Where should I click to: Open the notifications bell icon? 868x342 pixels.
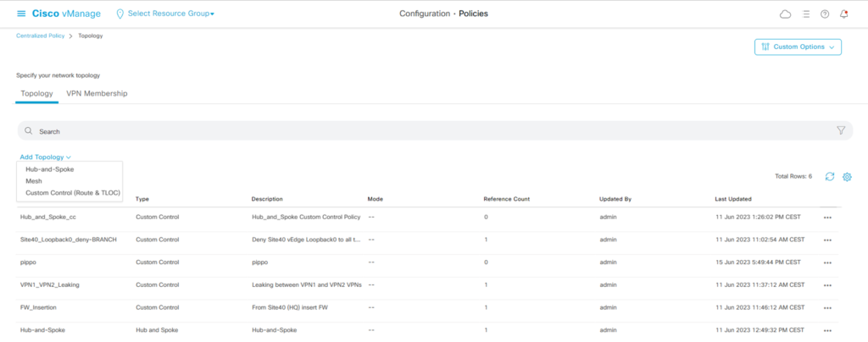(x=843, y=14)
